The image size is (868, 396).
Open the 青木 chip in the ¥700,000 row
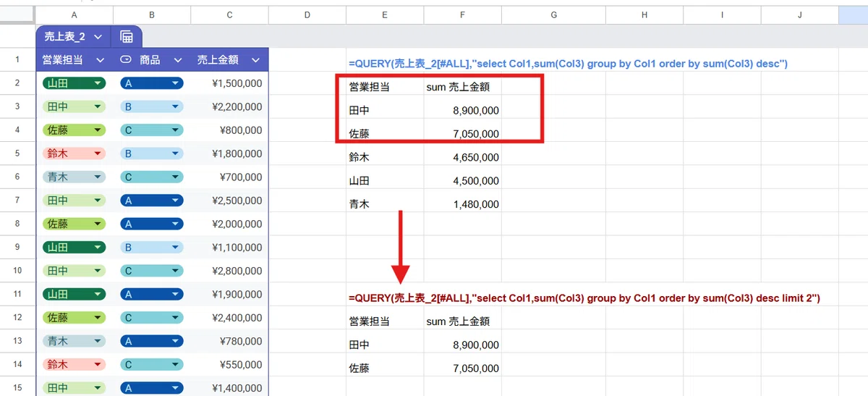point(74,177)
